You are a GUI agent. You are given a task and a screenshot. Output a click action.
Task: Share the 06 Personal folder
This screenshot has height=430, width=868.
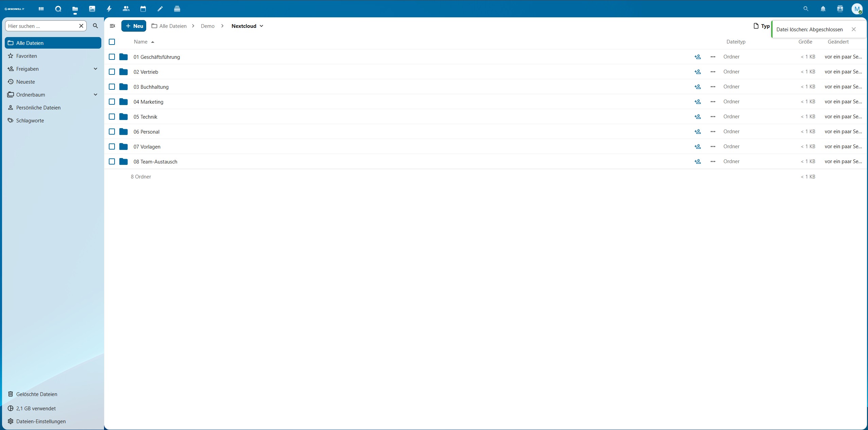697,132
